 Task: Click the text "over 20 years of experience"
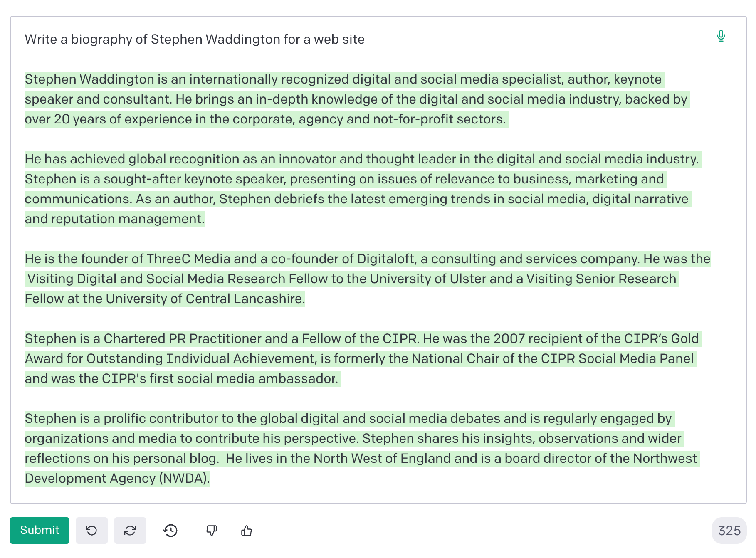109,119
